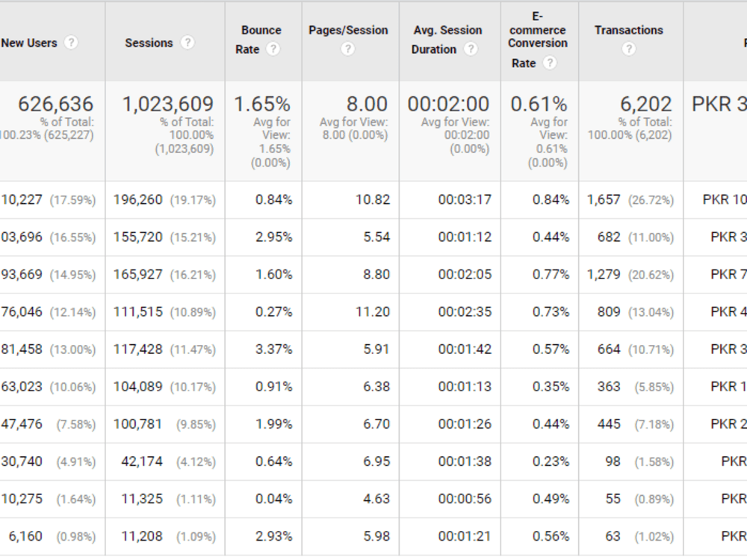Select sessions cell 100,781
The height and width of the screenshot is (560, 747).
click(137, 424)
